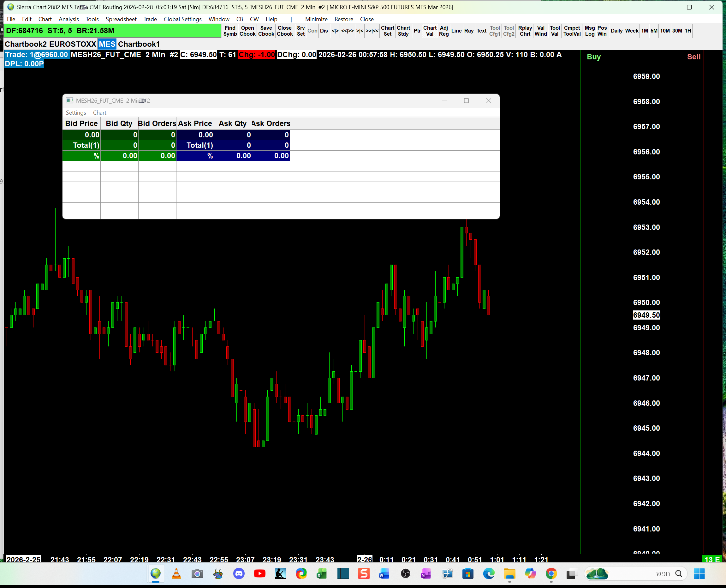The width and height of the screenshot is (726, 588).
Task: Click the compress bar spacing >|< button
Action: point(359,31)
